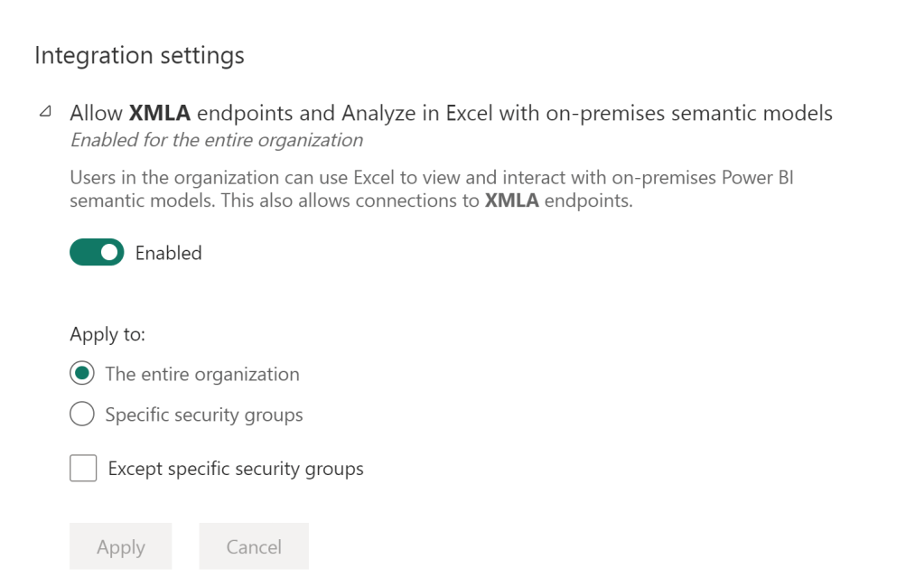The height and width of the screenshot is (587, 924).
Task: Click the 'Integration settings' section heading
Action: (139, 55)
